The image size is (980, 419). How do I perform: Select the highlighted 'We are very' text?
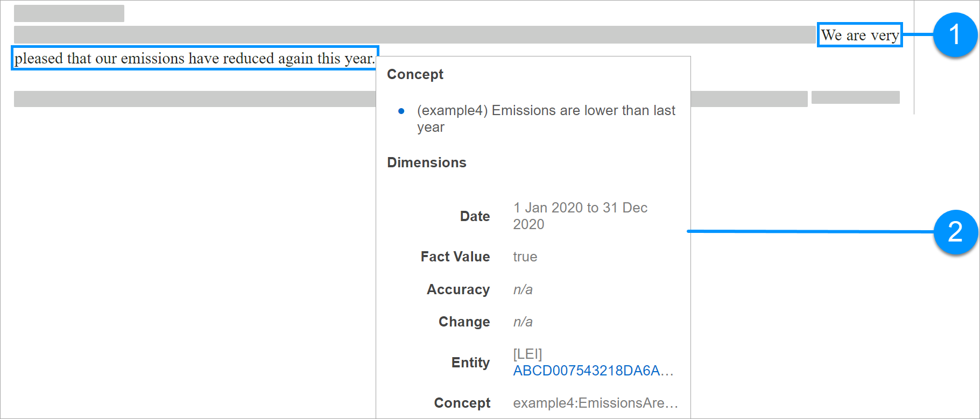click(859, 35)
